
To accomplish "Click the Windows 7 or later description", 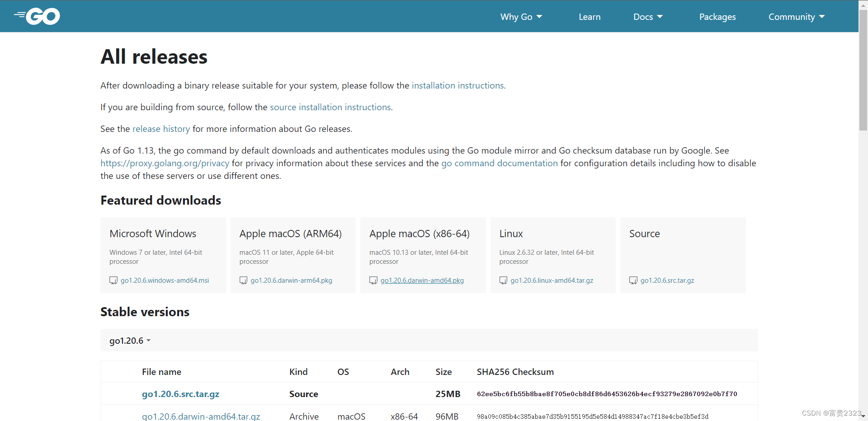I will 156,257.
